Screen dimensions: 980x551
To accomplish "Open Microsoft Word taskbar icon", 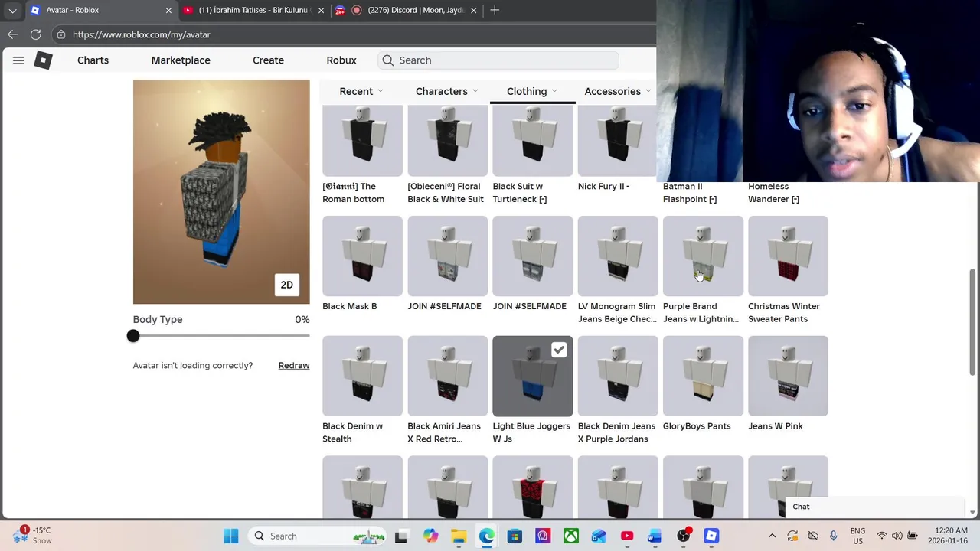I will pyautogui.click(x=655, y=536).
